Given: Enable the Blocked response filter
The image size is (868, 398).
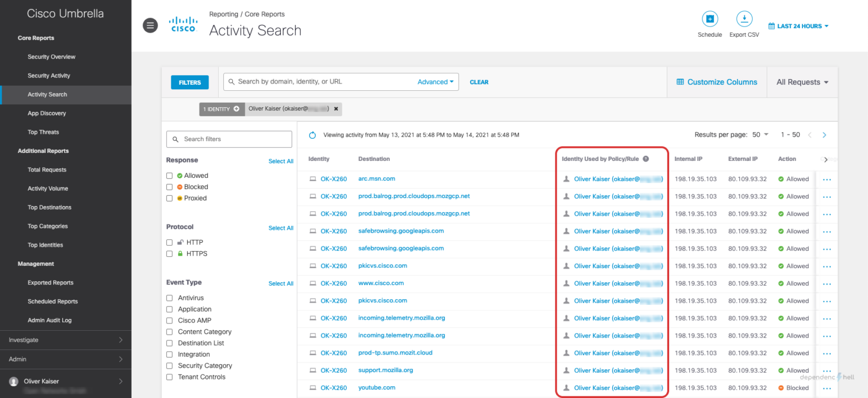Looking at the screenshot, I should pyautogui.click(x=169, y=186).
